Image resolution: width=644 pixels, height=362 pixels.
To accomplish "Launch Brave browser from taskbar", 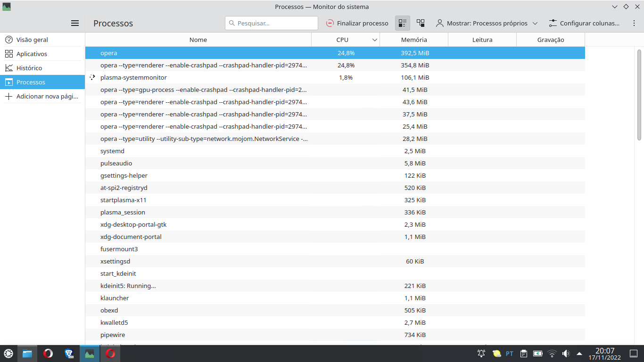I will [69, 354].
